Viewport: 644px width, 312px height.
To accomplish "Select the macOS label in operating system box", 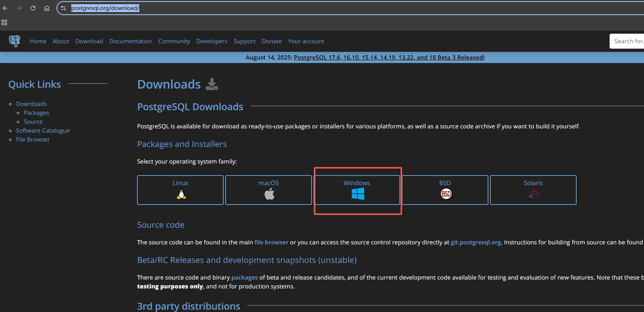I will (x=269, y=183).
